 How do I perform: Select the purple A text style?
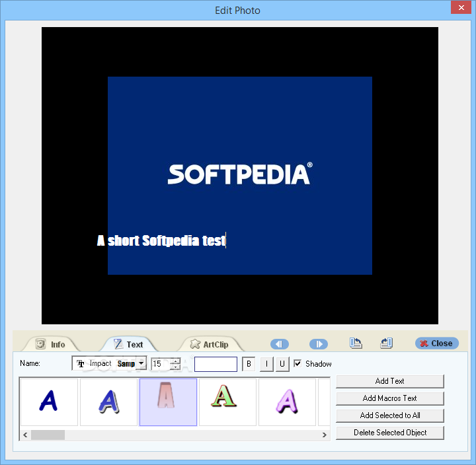[287, 402]
